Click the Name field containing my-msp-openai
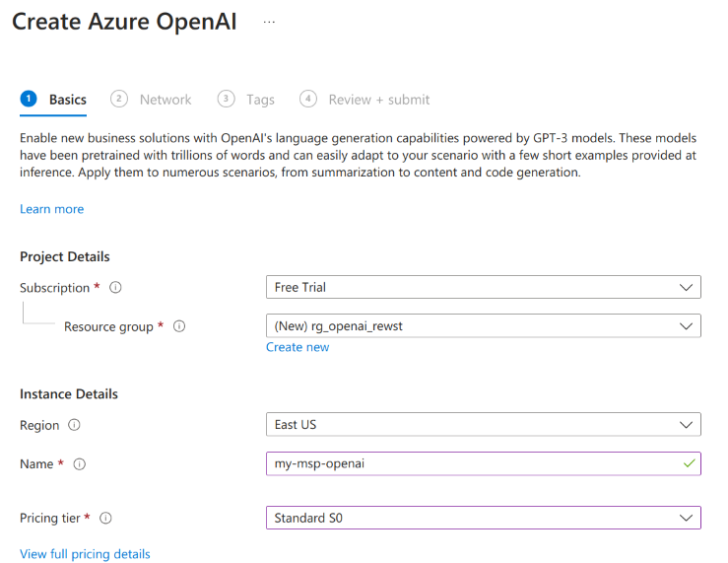 point(473,463)
